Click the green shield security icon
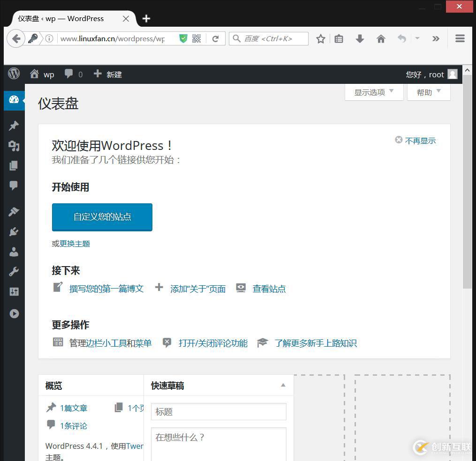The height and width of the screenshot is (461, 476). 183,38
